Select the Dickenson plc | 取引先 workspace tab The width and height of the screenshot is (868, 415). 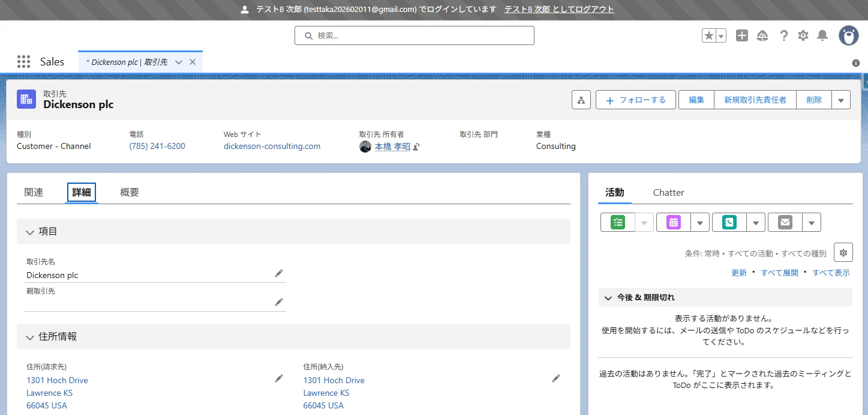[x=127, y=62]
